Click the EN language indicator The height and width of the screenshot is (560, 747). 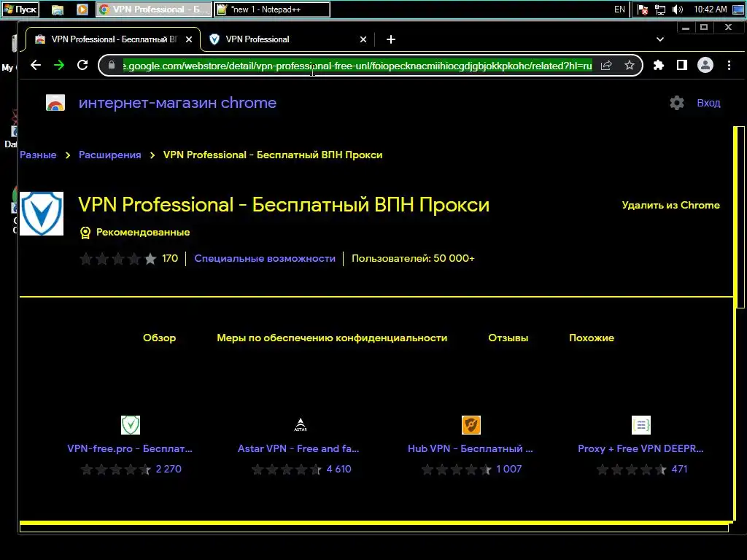pyautogui.click(x=619, y=9)
